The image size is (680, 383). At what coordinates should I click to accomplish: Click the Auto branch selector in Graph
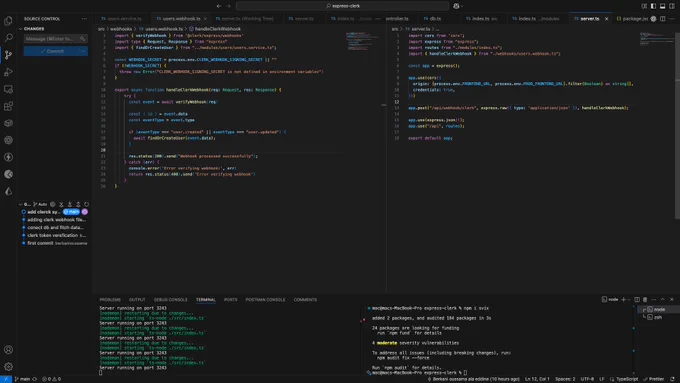coord(40,204)
